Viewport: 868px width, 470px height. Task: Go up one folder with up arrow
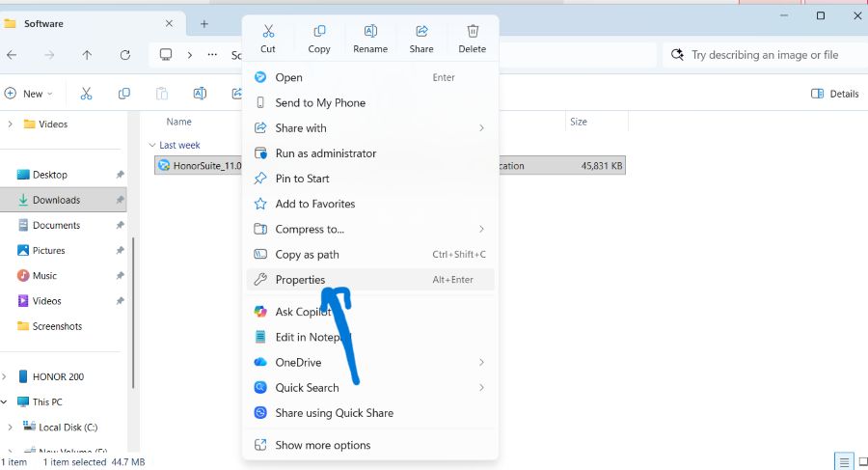coord(87,55)
